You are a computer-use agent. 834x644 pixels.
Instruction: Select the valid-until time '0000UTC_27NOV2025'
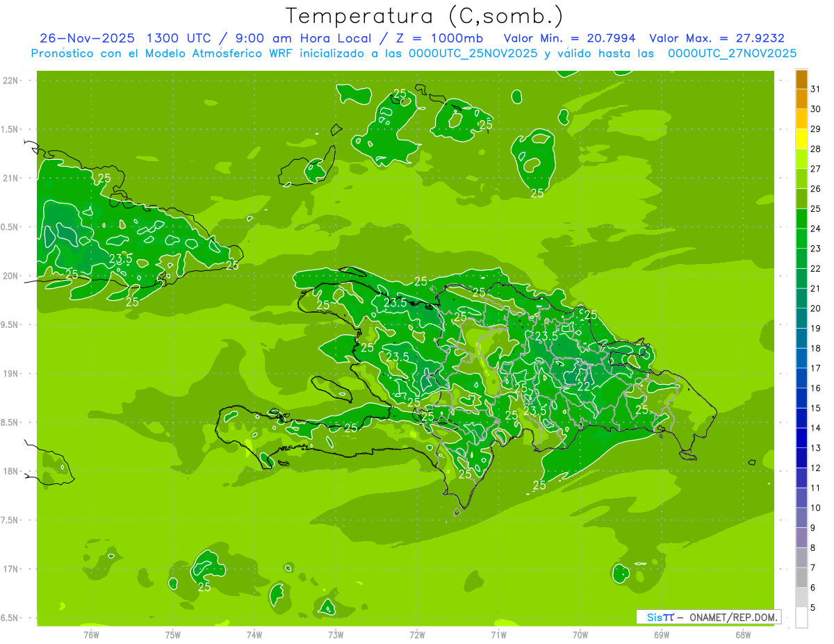732,53
